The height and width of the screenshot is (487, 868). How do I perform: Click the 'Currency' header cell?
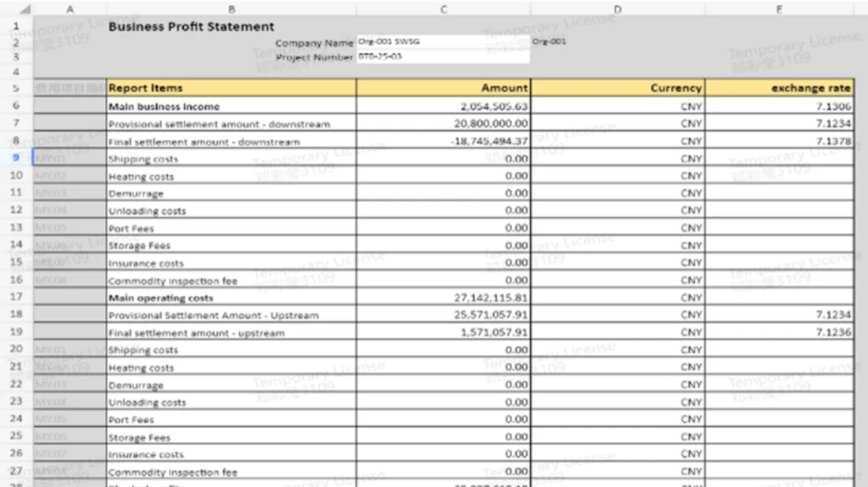click(618, 88)
